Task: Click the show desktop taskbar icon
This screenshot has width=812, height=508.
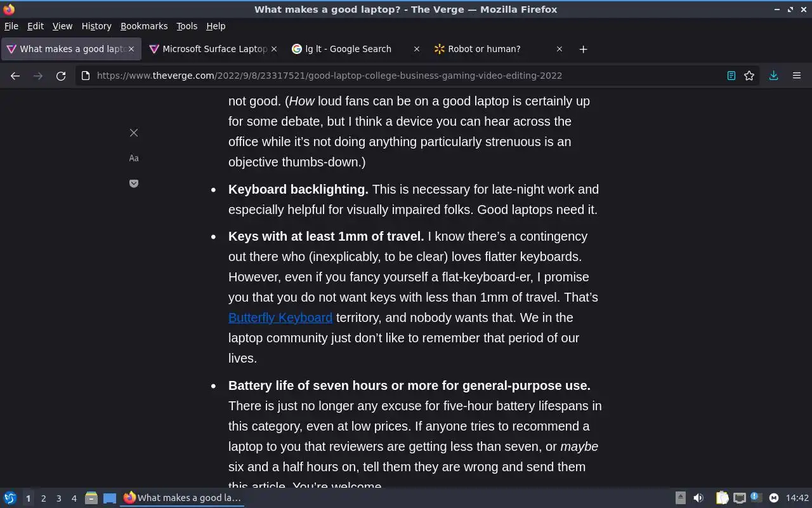Action: (x=110, y=498)
